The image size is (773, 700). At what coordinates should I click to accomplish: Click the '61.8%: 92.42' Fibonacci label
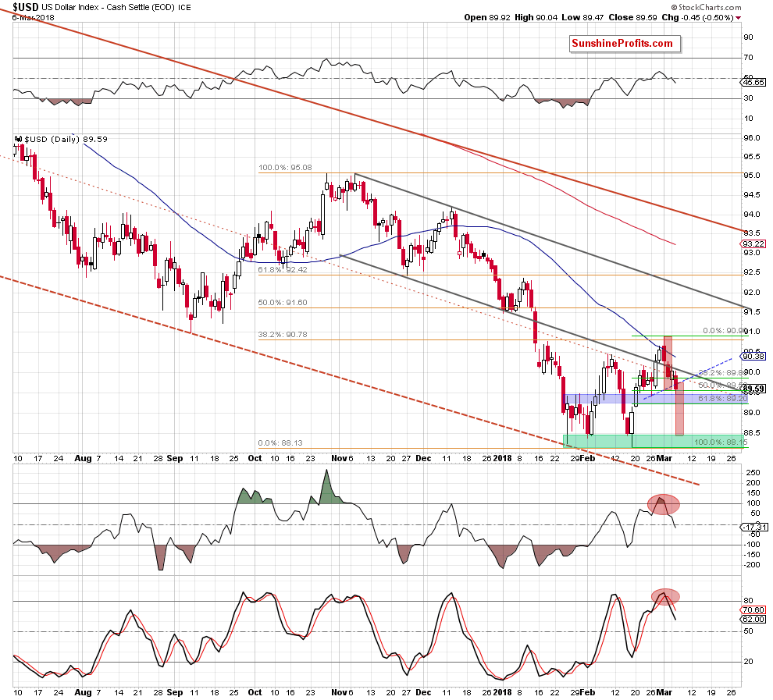pos(283,269)
